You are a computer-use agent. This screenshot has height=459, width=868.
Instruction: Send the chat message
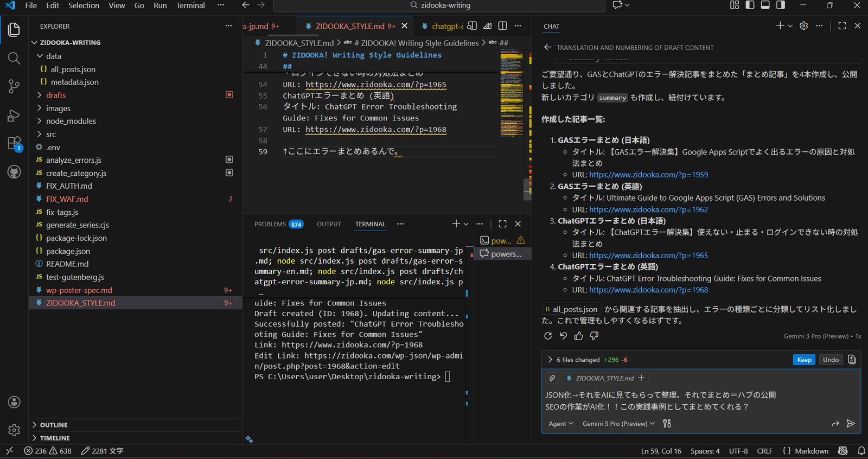click(x=851, y=423)
